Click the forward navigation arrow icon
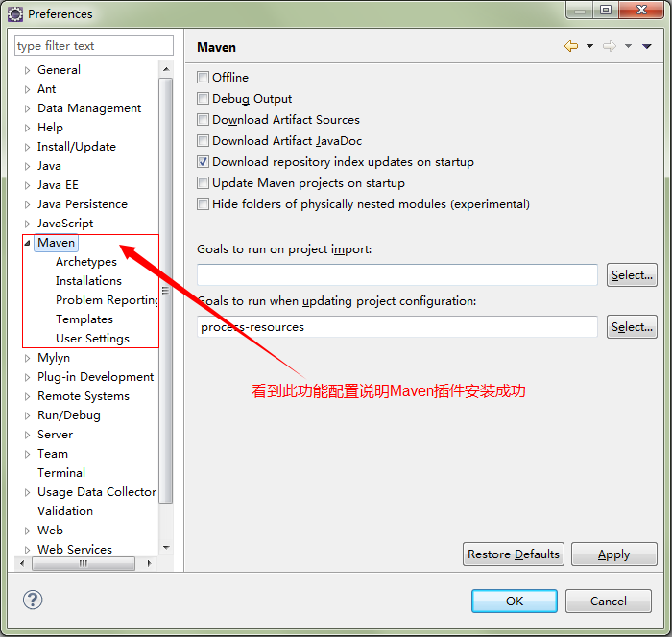The image size is (672, 637). 609,46
